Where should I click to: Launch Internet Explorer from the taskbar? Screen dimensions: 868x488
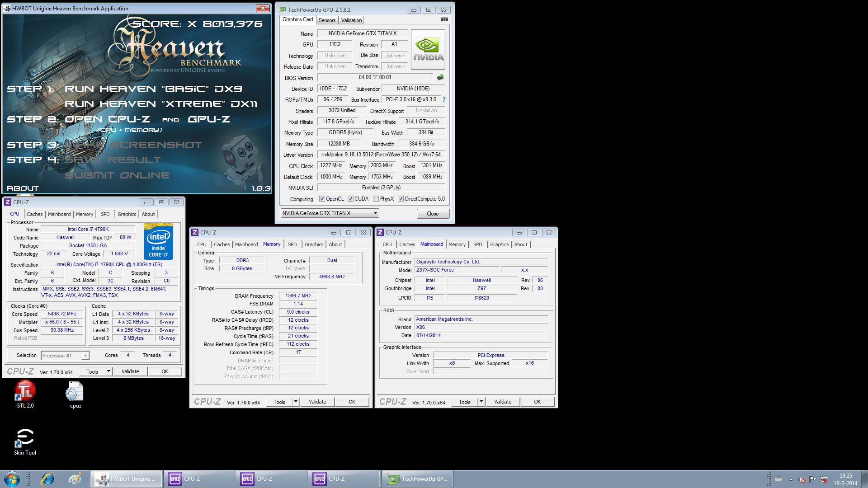click(47, 479)
